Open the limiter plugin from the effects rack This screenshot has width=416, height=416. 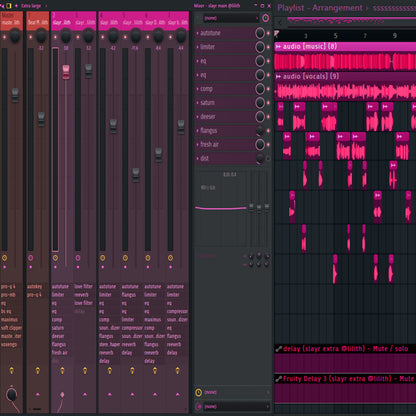pos(207,47)
